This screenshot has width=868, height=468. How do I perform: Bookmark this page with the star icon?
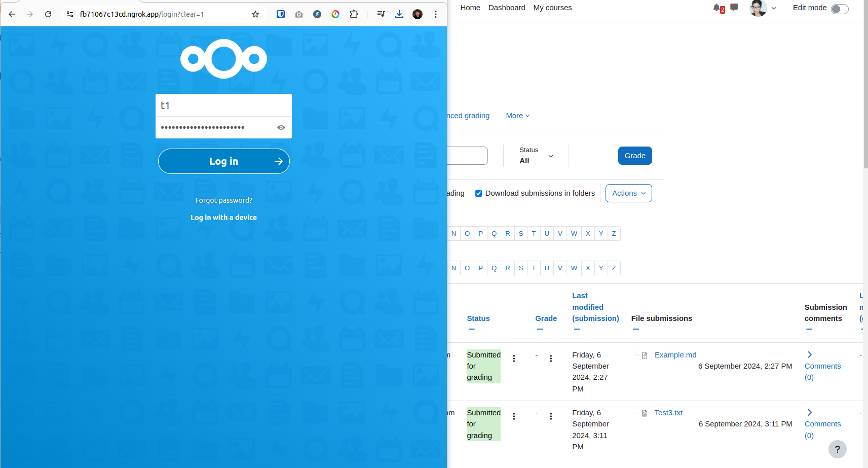tap(255, 14)
